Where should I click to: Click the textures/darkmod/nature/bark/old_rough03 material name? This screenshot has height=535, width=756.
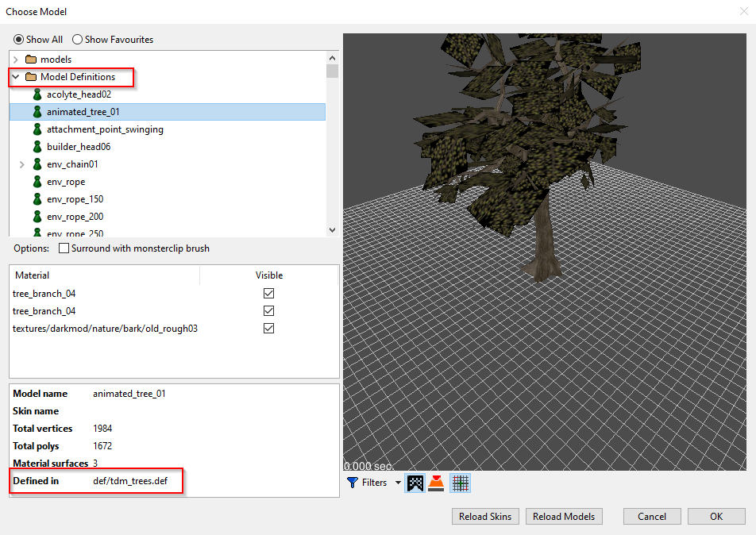click(105, 329)
